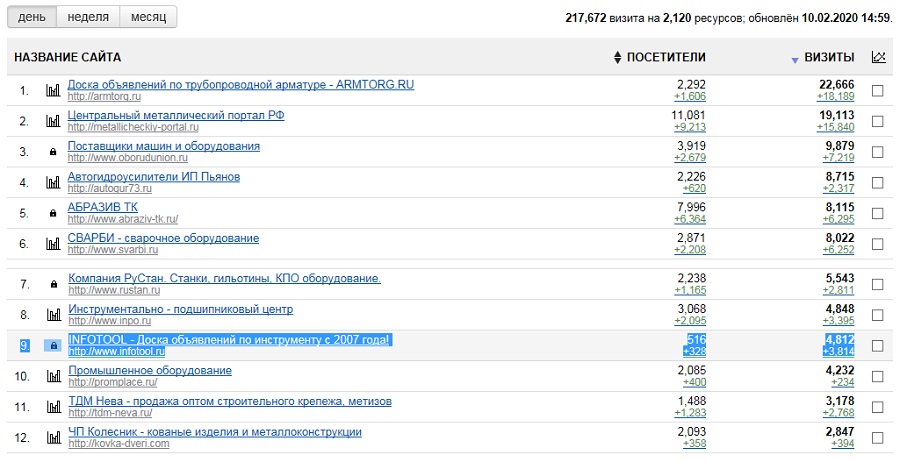
Task: Check the checkbox for Автогидроусилители ИП Пьянов
Action: 878,183
